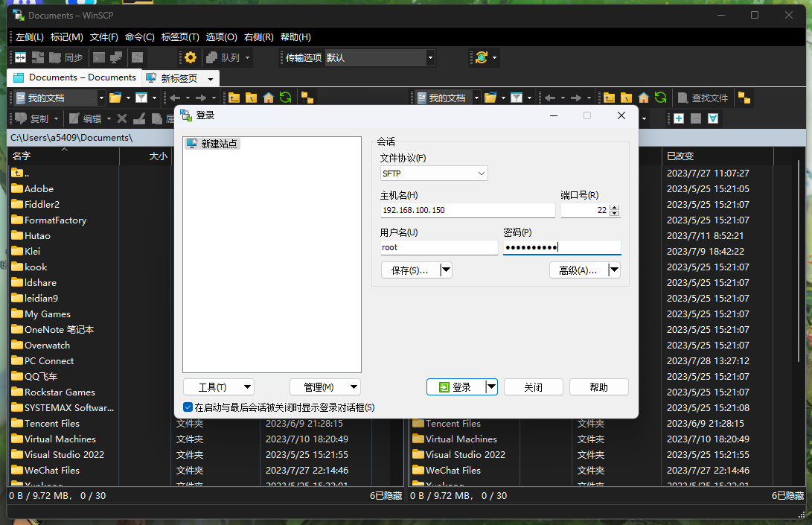812x525 pixels.
Task: Open the 新标签页 tab dropdown arrow
Action: pos(210,79)
